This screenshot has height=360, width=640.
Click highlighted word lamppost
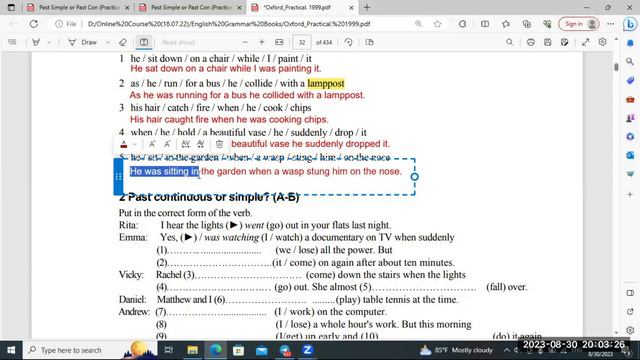pyautogui.click(x=326, y=83)
